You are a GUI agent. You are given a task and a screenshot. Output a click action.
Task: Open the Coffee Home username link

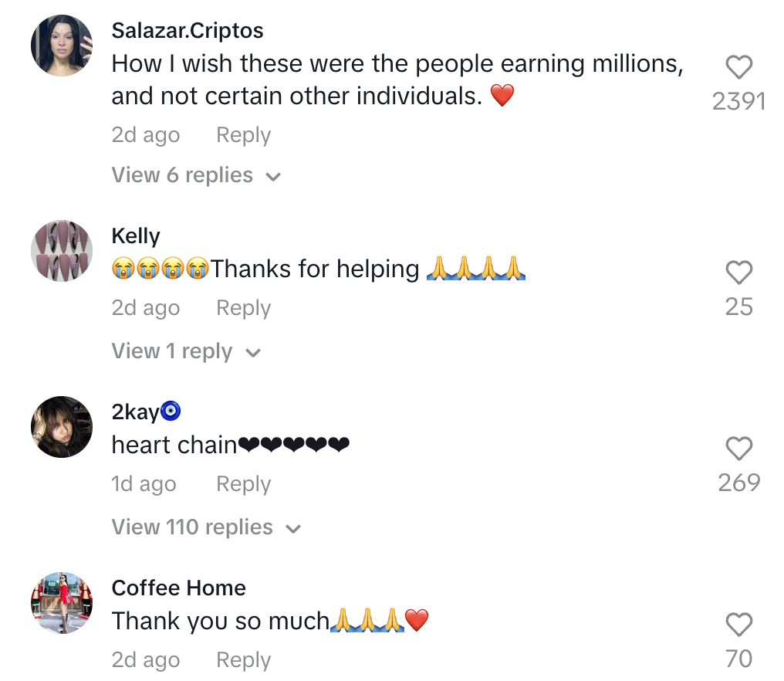178,588
